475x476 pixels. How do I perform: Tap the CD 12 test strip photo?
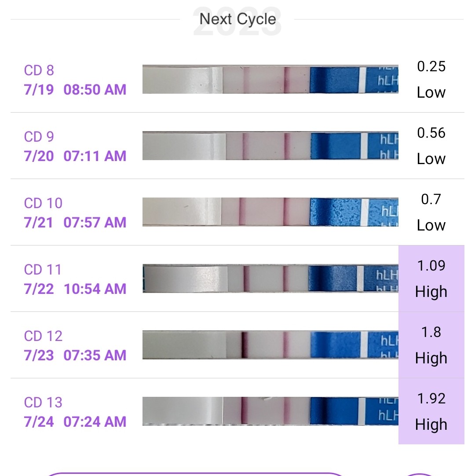pyautogui.click(x=270, y=345)
